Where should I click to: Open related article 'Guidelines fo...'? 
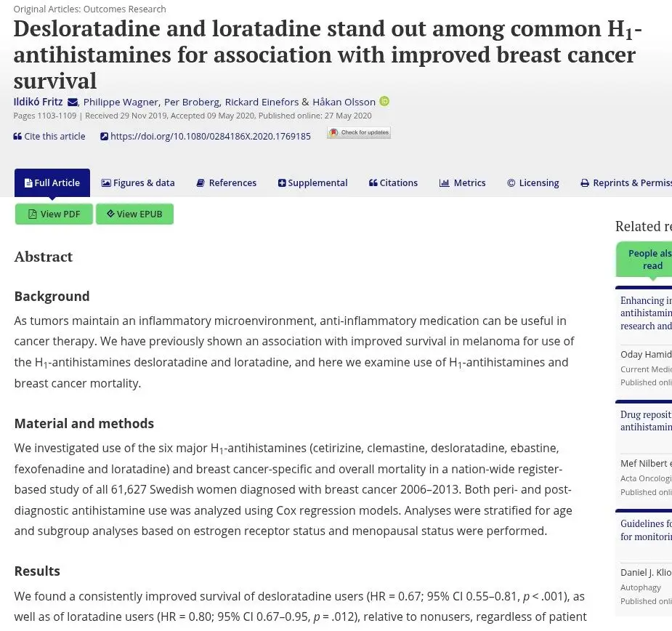pyautogui.click(x=646, y=530)
